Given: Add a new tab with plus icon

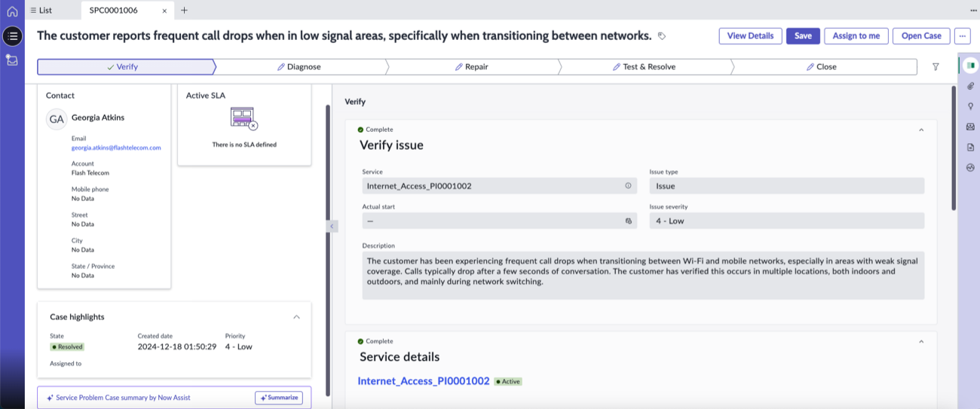Looking at the screenshot, I should click(x=184, y=11).
